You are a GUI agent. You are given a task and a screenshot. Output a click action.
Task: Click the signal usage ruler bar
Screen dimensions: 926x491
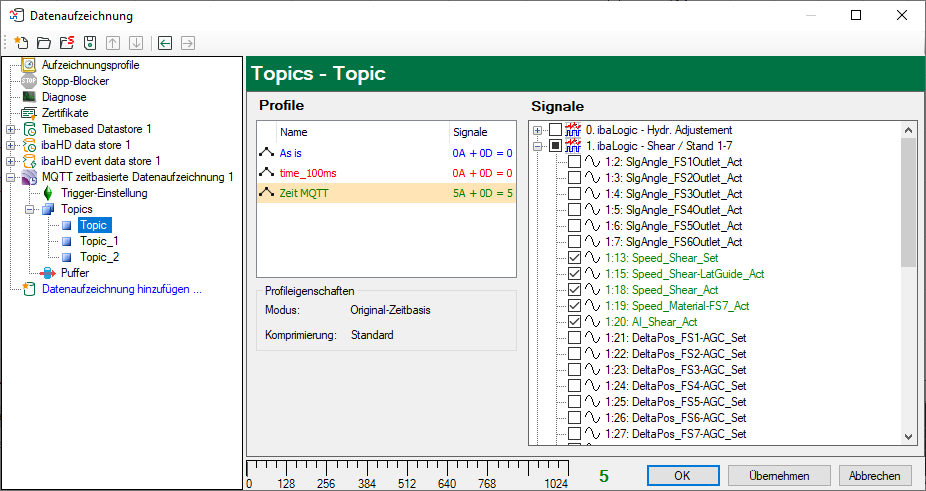pos(407,475)
